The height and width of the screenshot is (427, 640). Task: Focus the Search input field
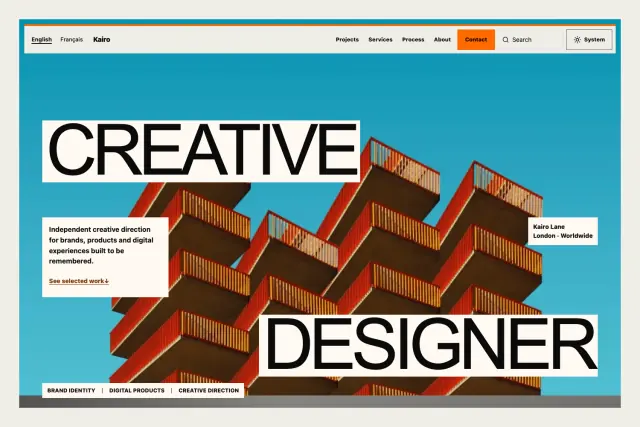point(531,40)
